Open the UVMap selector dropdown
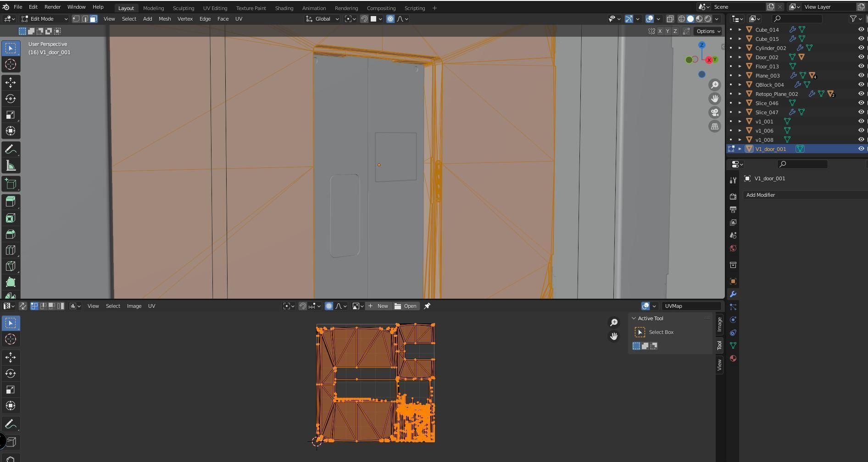 coord(691,306)
